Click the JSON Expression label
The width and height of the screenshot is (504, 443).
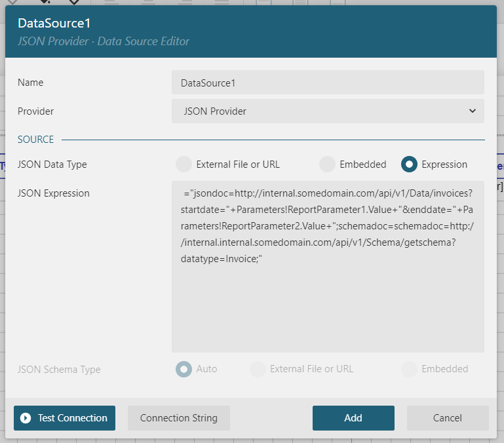pyautogui.click(x=54, y=193)
